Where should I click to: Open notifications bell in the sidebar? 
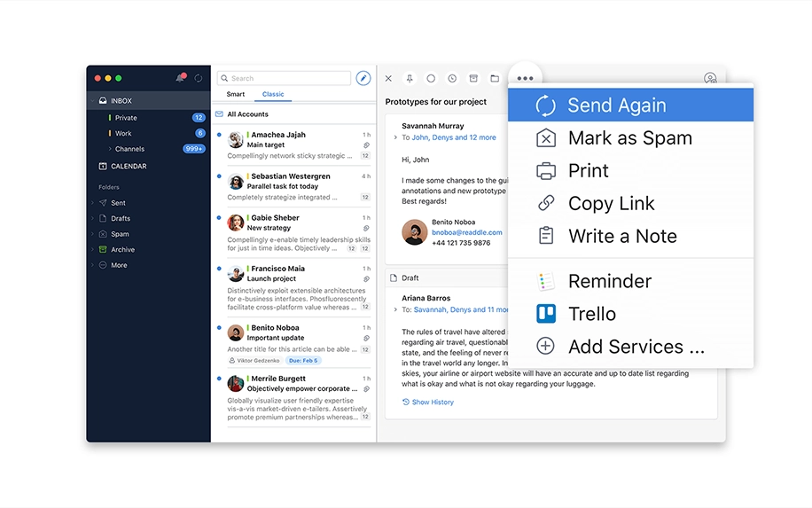[x=181, y=78]
